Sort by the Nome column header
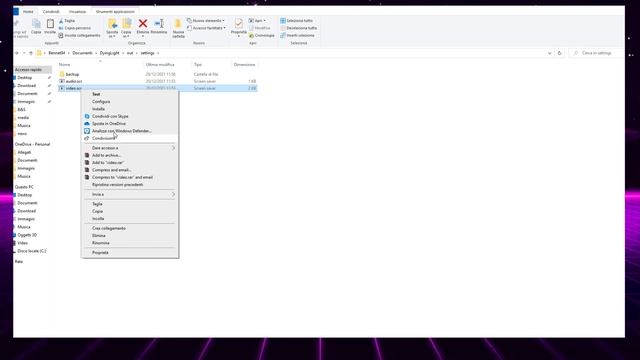The height and width of the screenshot is (360, 640). pyautogui.click(x=64, y=64)
